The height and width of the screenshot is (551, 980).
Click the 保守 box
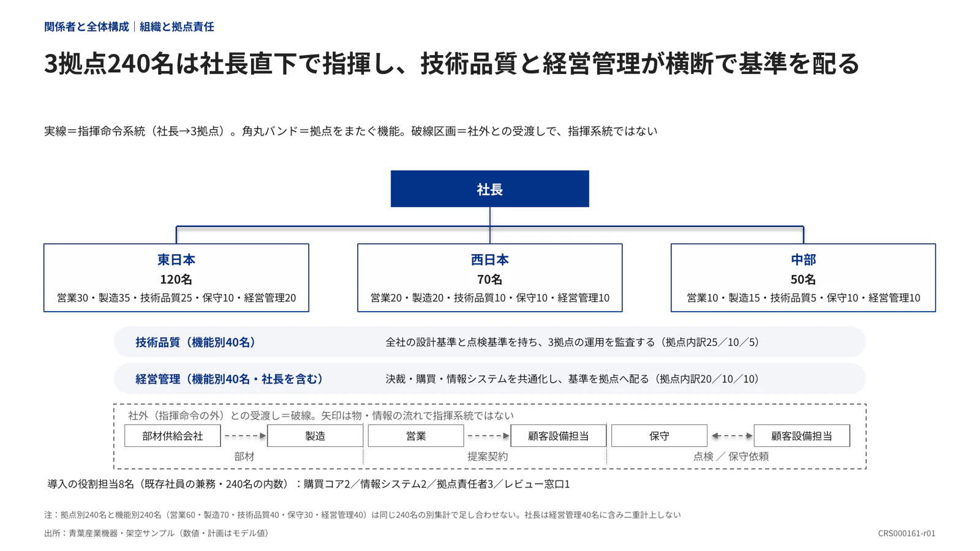coord(659,436)
